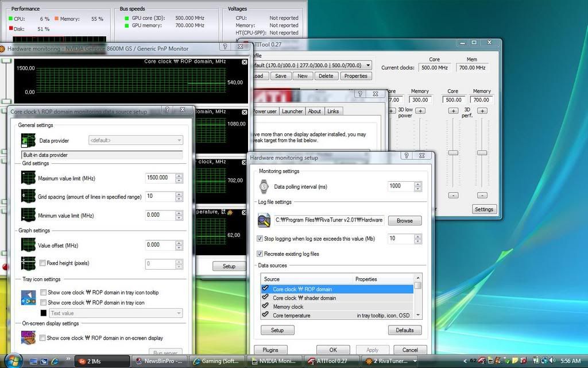Click the black tray icon color swatch
The image size is (588, 368).
(44, 313)
